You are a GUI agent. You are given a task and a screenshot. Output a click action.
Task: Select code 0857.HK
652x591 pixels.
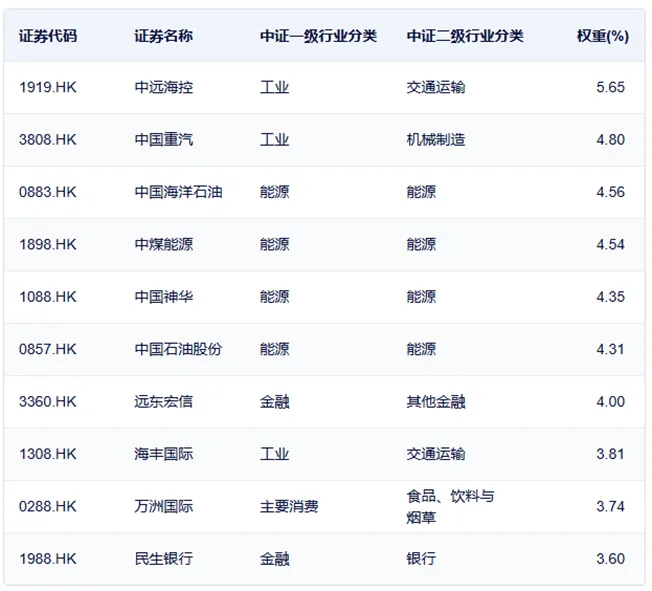coord(48,349)
